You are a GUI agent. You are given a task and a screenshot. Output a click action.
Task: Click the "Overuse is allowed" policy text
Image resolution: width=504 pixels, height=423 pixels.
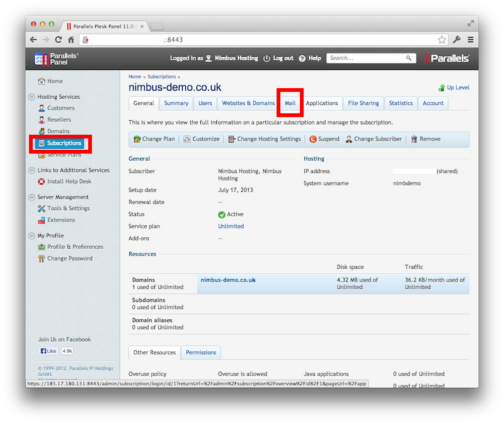[x=243, y=374]
